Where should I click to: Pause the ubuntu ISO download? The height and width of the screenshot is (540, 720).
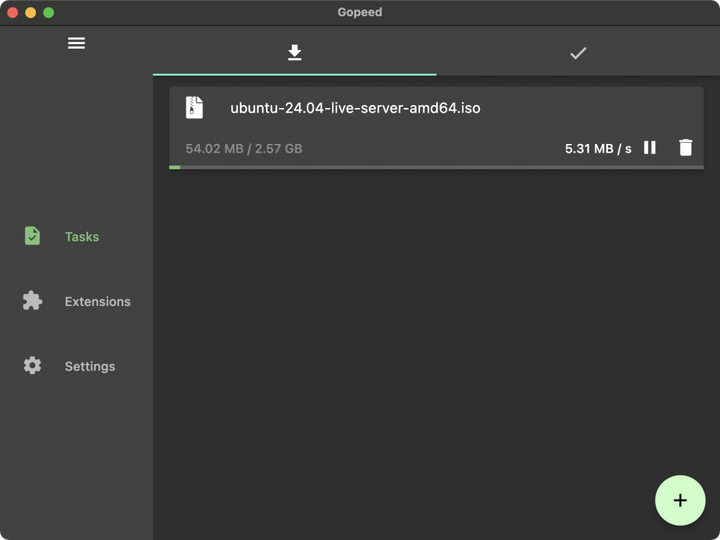[650, 148]
